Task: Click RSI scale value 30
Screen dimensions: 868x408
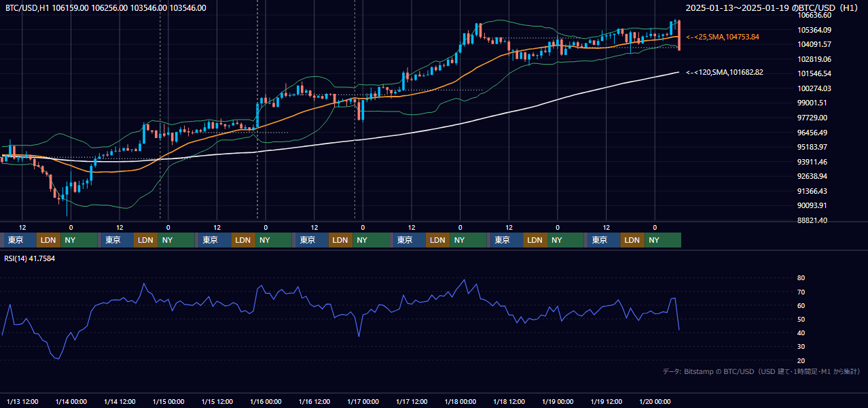Action: coord(801,347)
